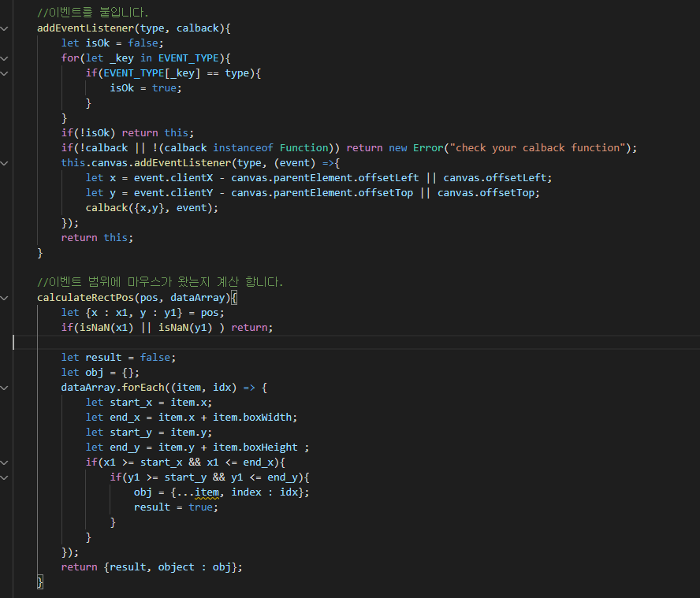The height and width of the screenshot is (598, 700).
Task: Click the word instanceof
Action: pyautogui.click(x=243, y=147)
